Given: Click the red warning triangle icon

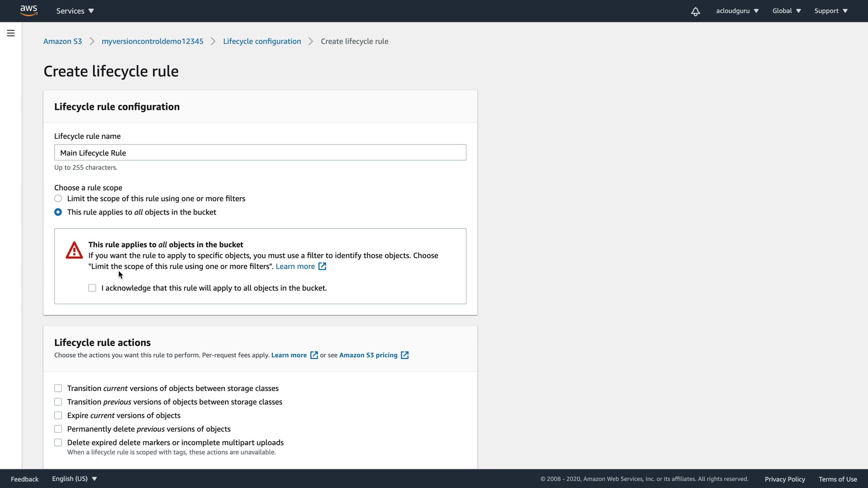Looking at the screenshot, I should click(x=74, y=250).
